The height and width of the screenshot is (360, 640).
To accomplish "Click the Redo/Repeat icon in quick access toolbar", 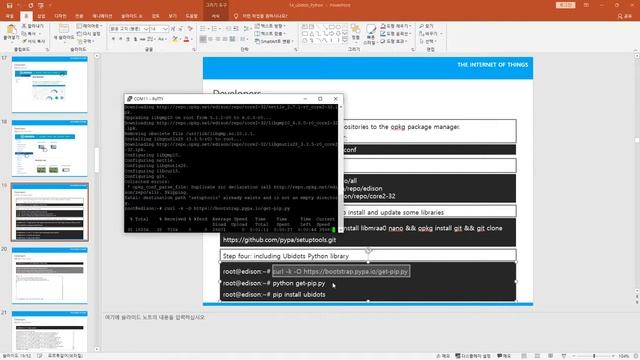I will point(31,5).
